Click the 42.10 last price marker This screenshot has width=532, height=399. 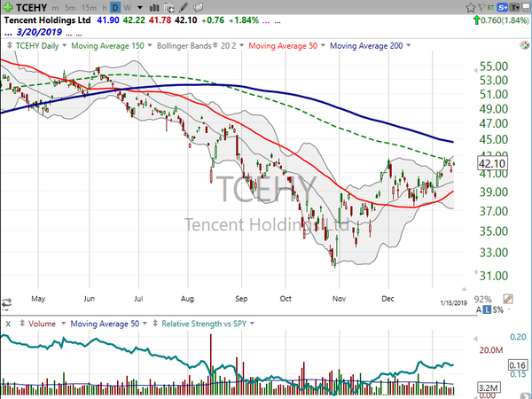pyautogui.click(x=492, y=164)
